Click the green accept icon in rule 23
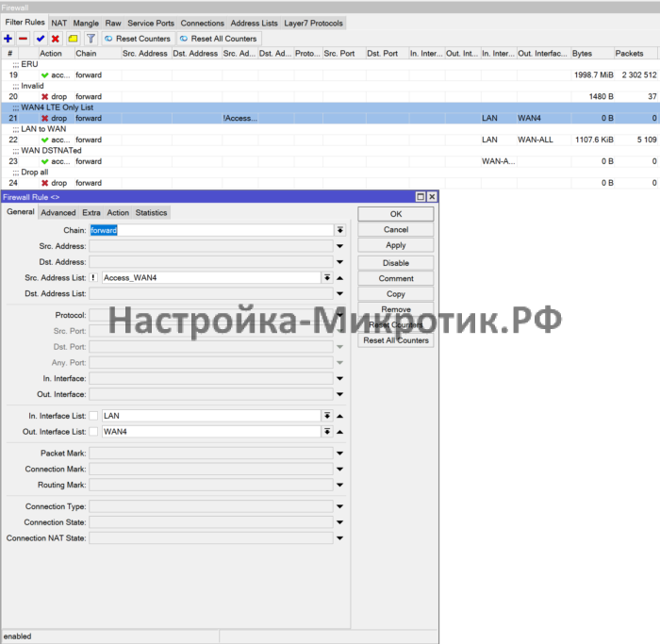 [44, 161]
